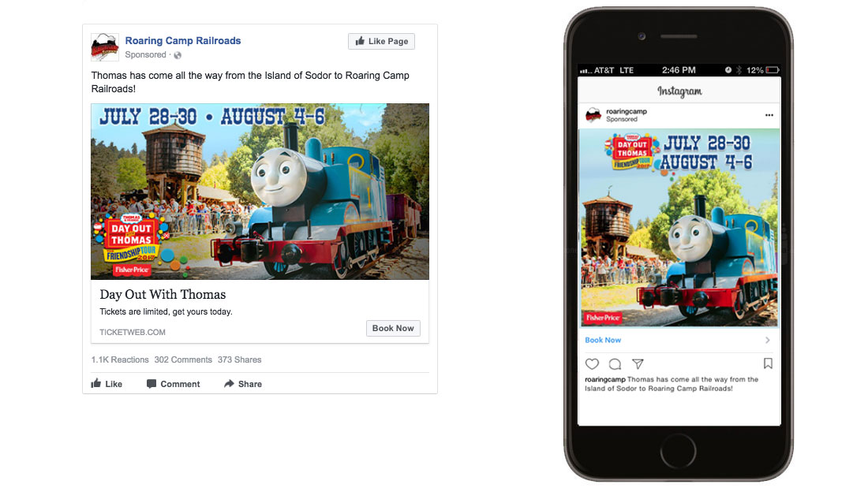Toggle the Instagram bookmark save icon
Viewport: 868px width, 488px height.
pos(768,363)
